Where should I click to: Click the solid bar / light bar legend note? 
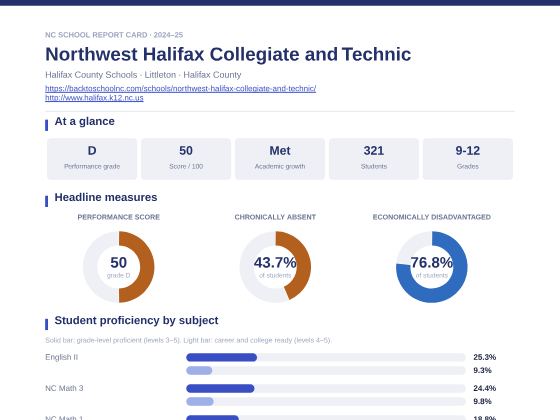point(188,340)
